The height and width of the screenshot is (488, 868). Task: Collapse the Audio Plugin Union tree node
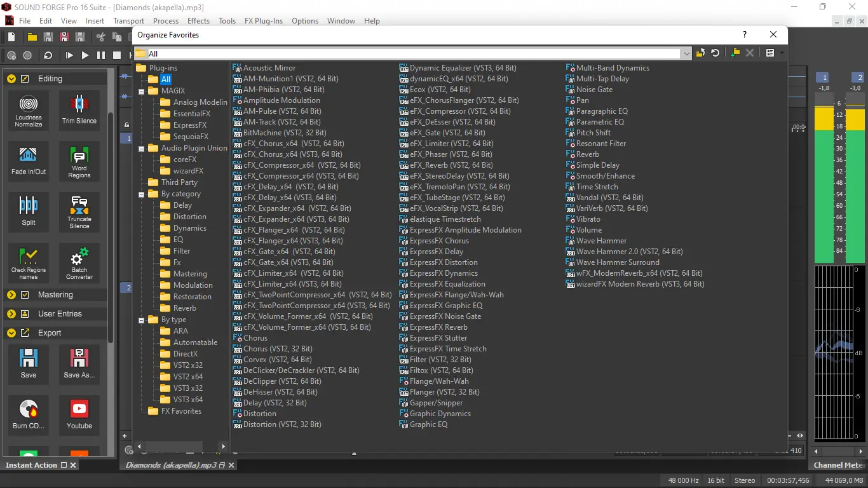click(x=141, y=149)
